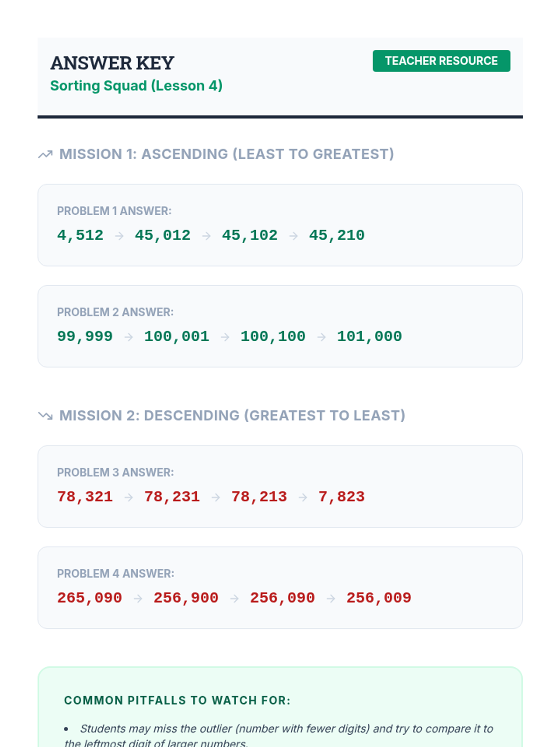Click the ascending trend icon beside Mission 1
560x747 pixels.
point(45,154)
